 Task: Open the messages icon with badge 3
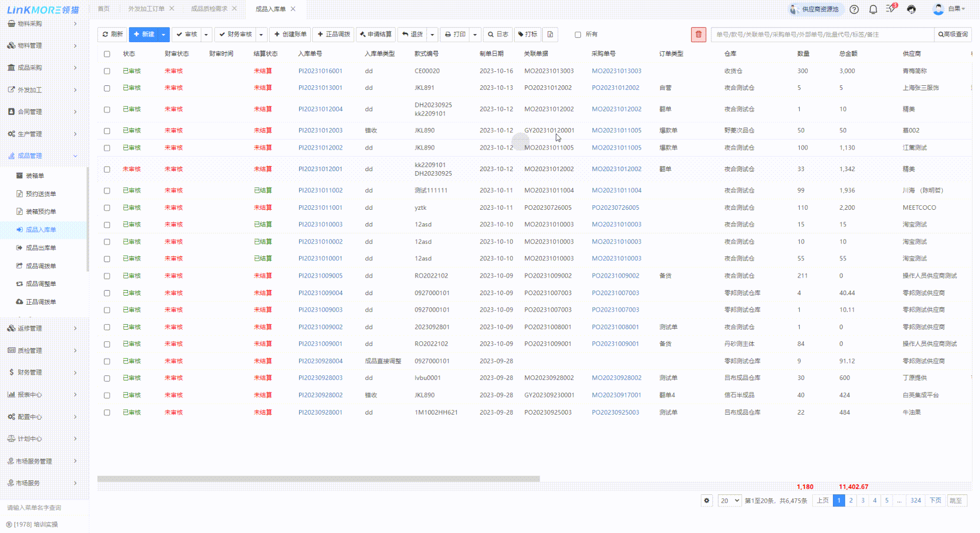coord(892,8)
